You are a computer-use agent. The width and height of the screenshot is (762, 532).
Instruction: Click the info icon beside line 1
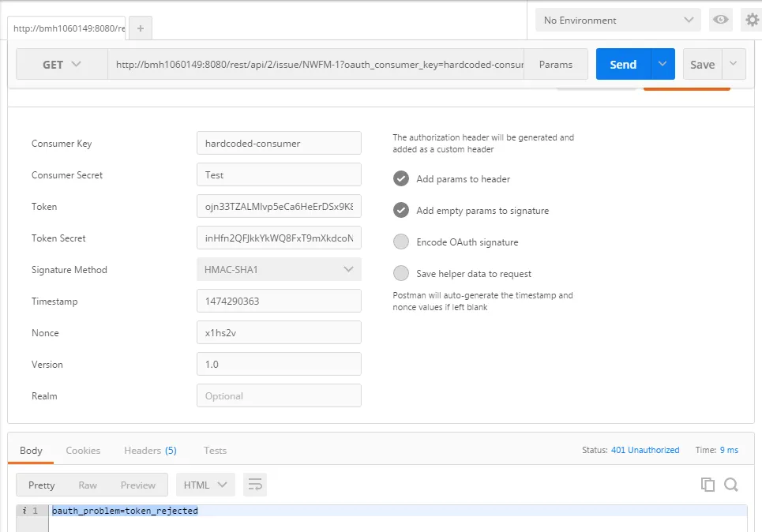[24, 511]
